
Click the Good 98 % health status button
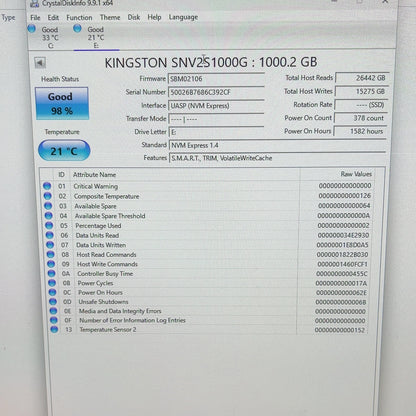pyautogui.click(x=62, y=103)
